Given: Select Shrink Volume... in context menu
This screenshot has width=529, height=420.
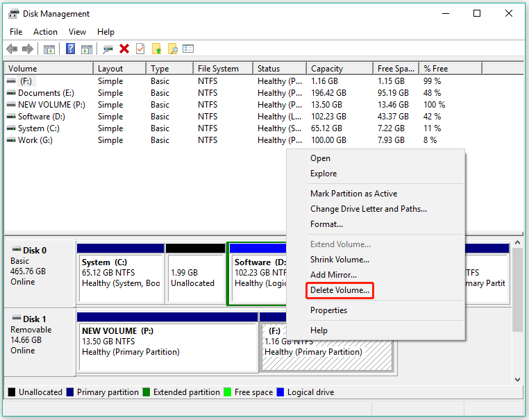Looking at the screenshot, I should [339, 260].
